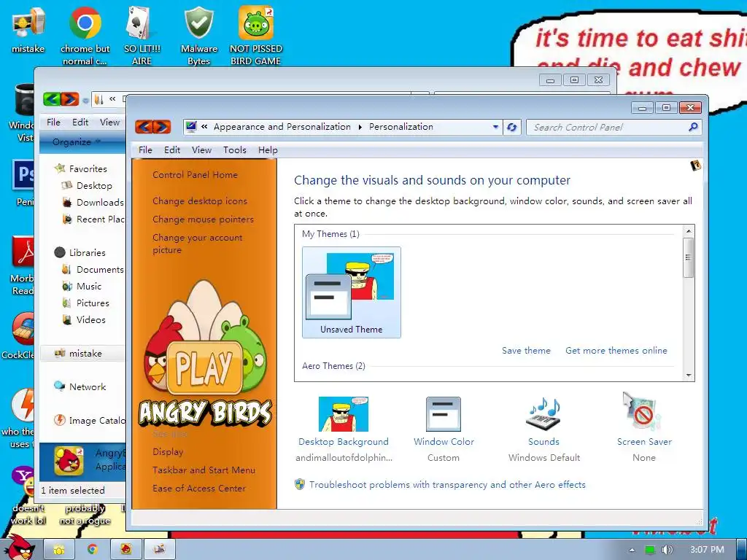Go to Control Panel Home

point(195,175)
